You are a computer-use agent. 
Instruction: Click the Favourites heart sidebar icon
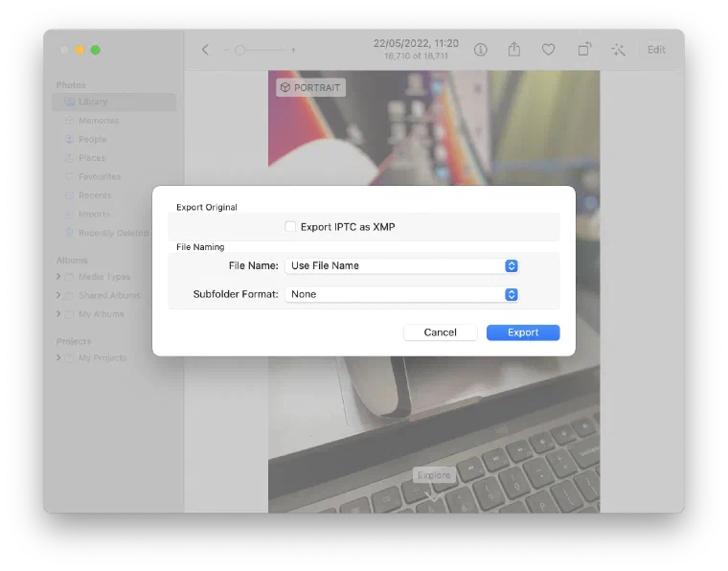pyautogui.click(x=69, y=176)
